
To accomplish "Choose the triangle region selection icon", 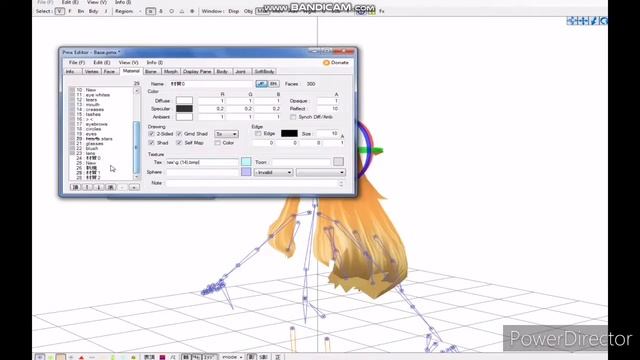I will pos(182,11).
